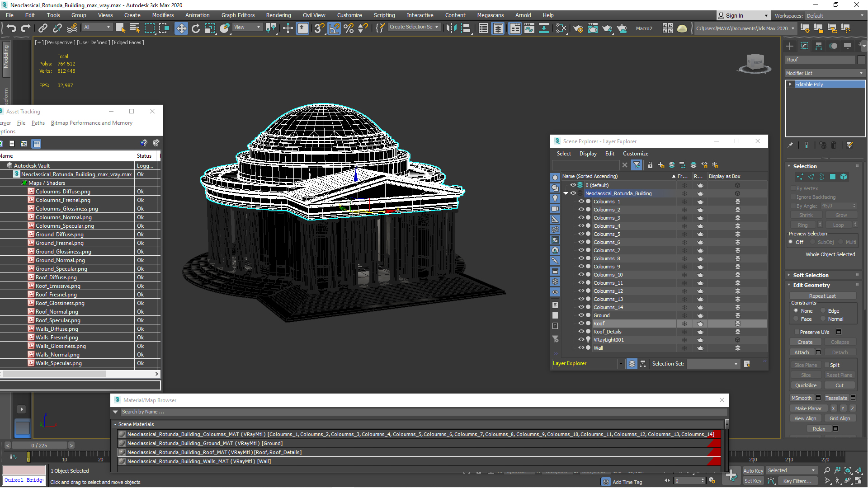The width and height of the screenshot is (868, 488).
Task: Toggle the filter icon in Scene Explorer
Action: click(x=637, y=165)
